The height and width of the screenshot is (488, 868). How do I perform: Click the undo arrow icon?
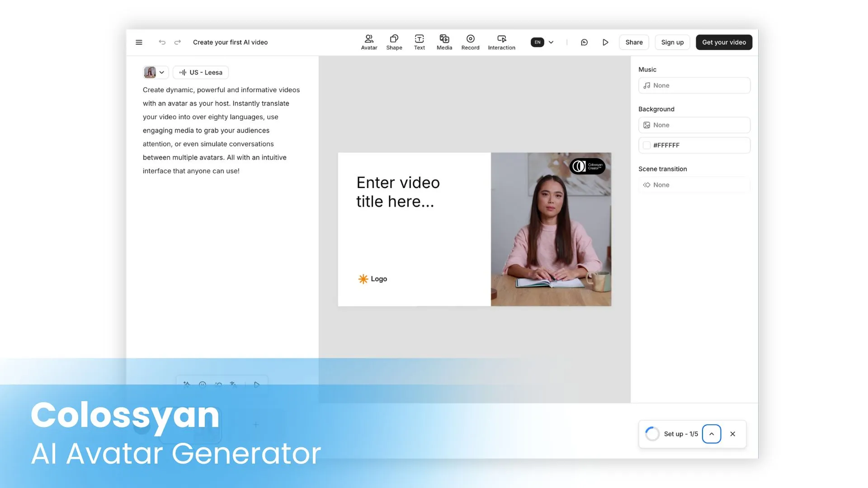[162, 42]
